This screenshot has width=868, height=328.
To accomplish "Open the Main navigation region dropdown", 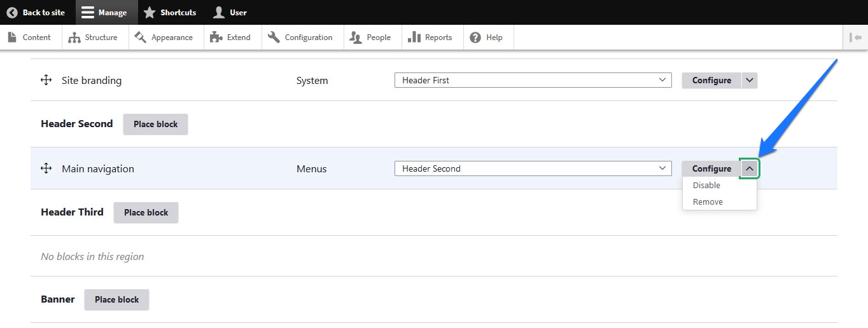I will (x=533, y=168).
